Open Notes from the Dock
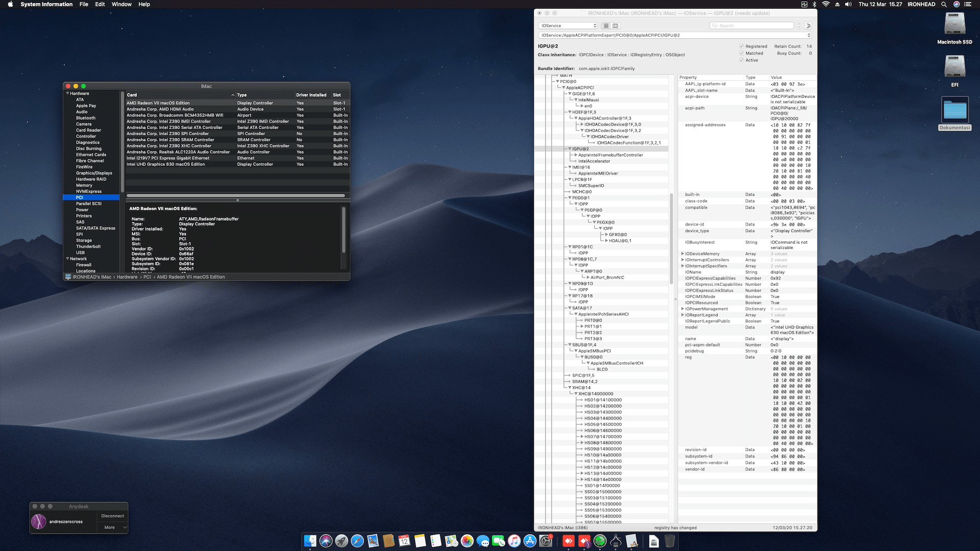Image resolution: width=980 pixels, height=551 pixels. tap(420, 541)
